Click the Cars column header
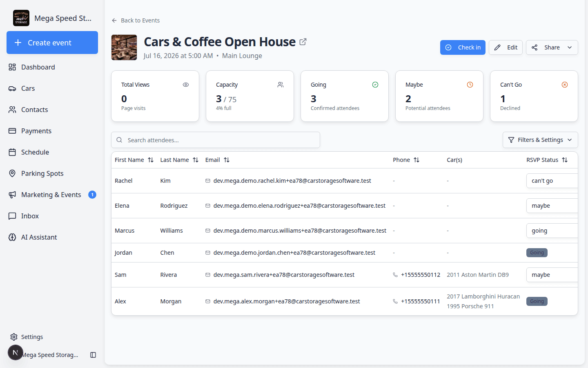 coord(454,160)
